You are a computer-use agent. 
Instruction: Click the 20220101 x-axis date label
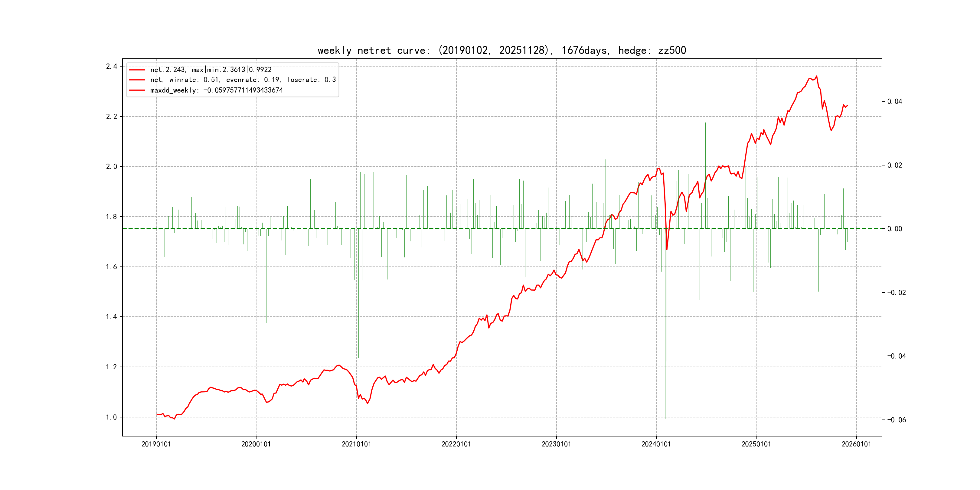click(456, 444)
